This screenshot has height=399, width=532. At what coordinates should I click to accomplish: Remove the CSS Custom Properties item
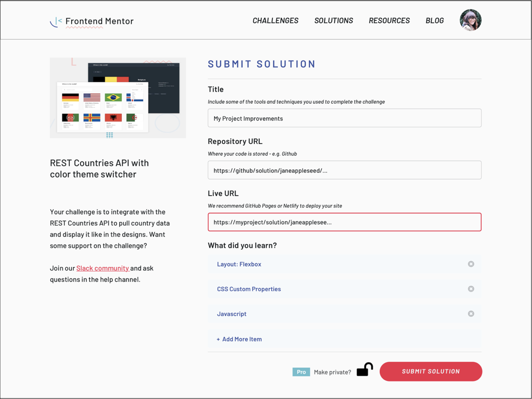point(471,288)
